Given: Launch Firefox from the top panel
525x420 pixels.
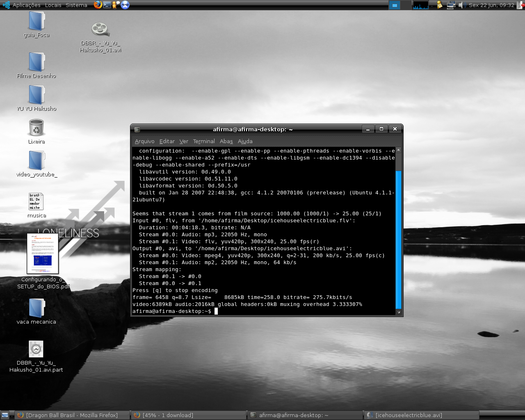Looking at the screenshot, I should tap(98, 5).
